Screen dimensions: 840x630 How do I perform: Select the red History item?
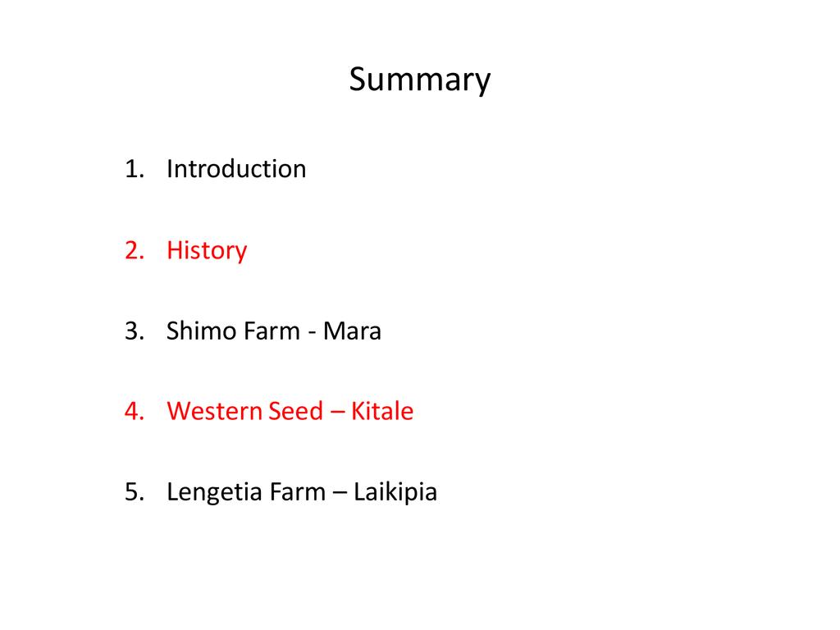pyautogui.click(x=206, y=250)
